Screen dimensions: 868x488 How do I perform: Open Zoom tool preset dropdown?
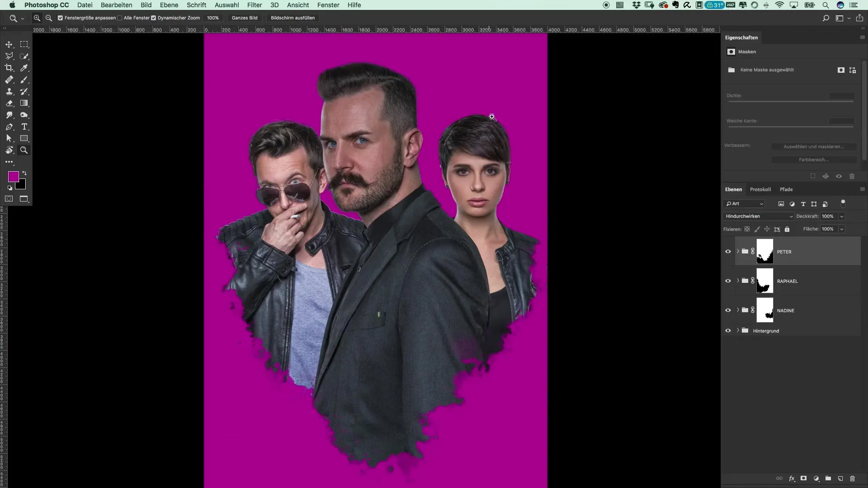(x=22, y=19)
